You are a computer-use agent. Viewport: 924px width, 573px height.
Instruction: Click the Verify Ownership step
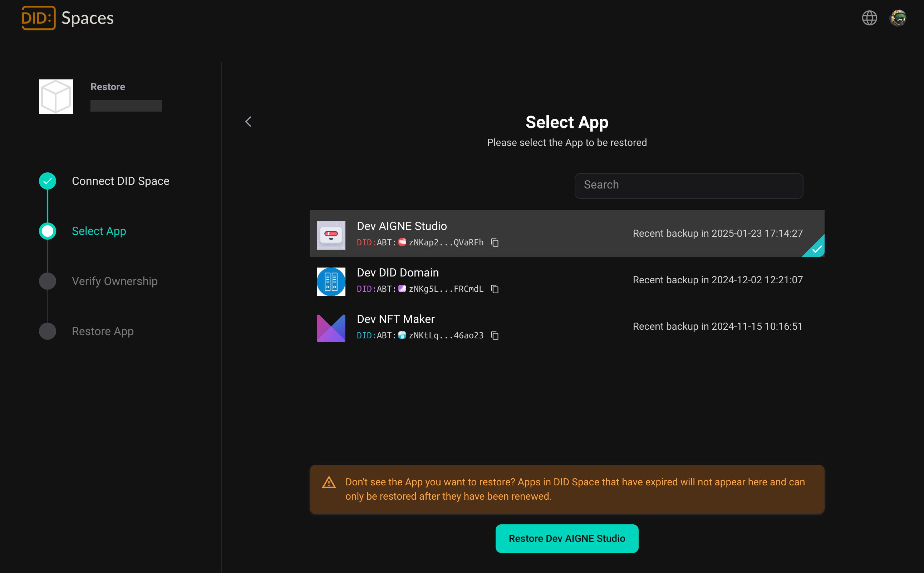(114, 281)
